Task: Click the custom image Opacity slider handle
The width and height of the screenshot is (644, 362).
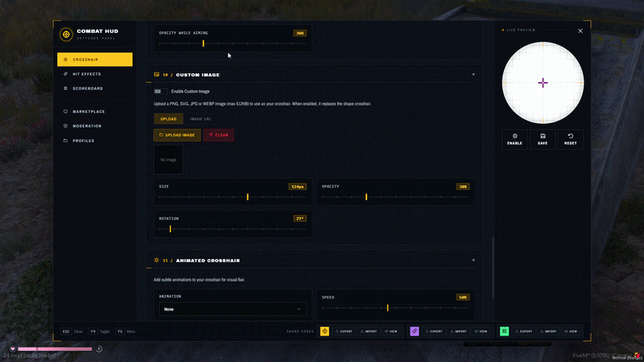Action: tap(366, 197)
